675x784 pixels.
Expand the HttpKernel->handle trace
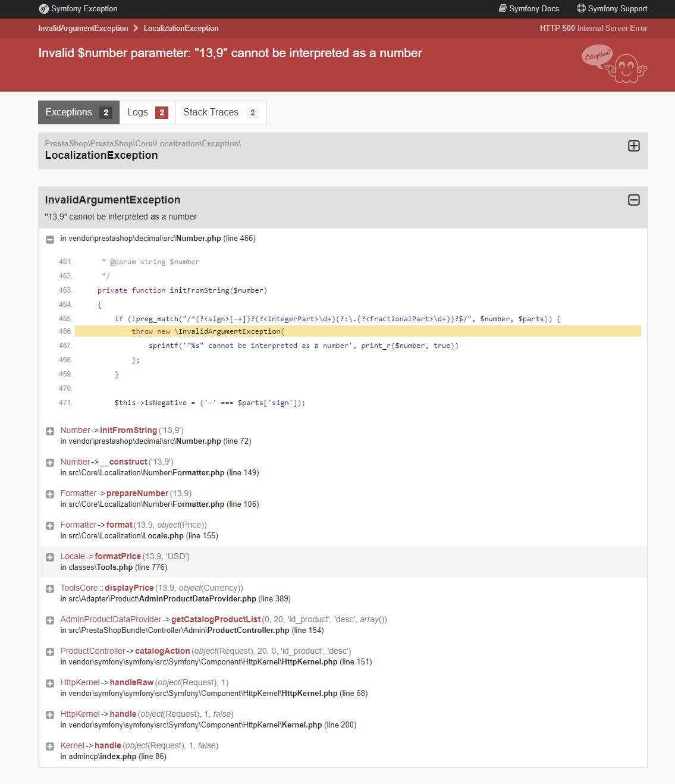[x=50, y=715]
